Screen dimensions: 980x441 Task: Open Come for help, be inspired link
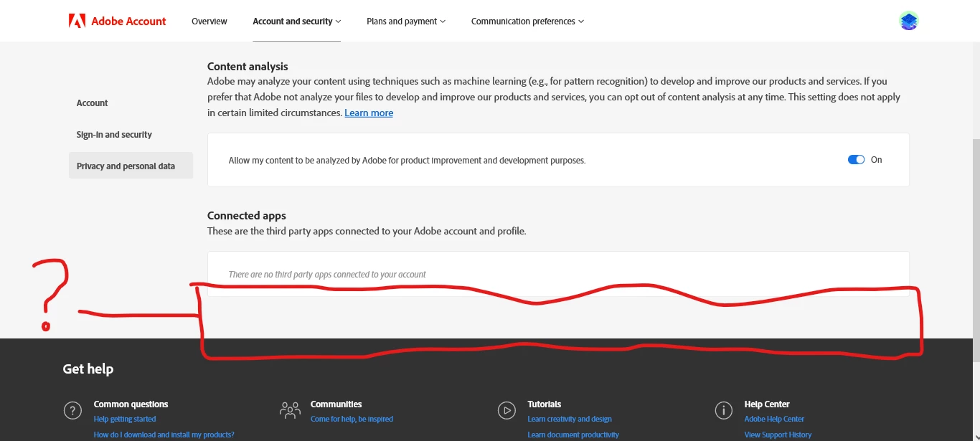(352, 419)
